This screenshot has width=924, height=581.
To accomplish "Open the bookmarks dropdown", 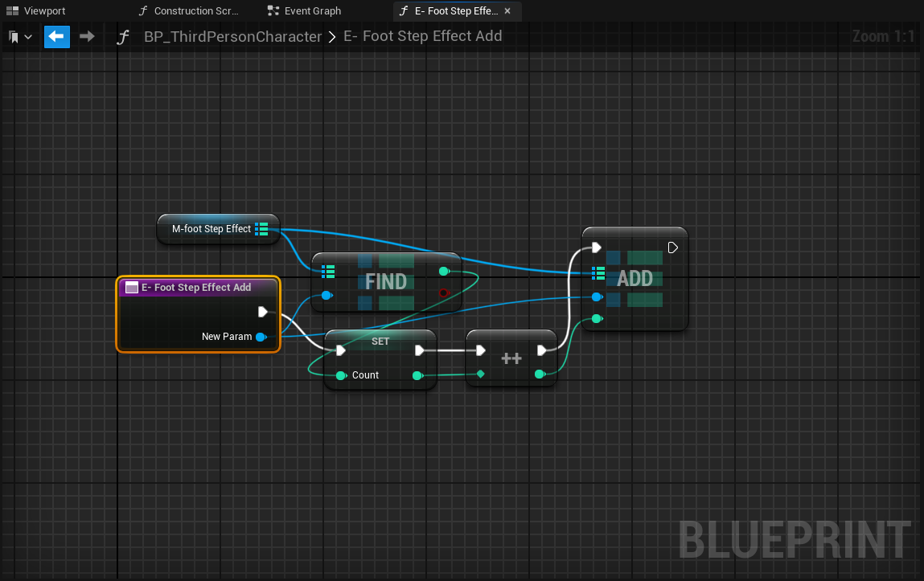I will (x=20, y=37).
